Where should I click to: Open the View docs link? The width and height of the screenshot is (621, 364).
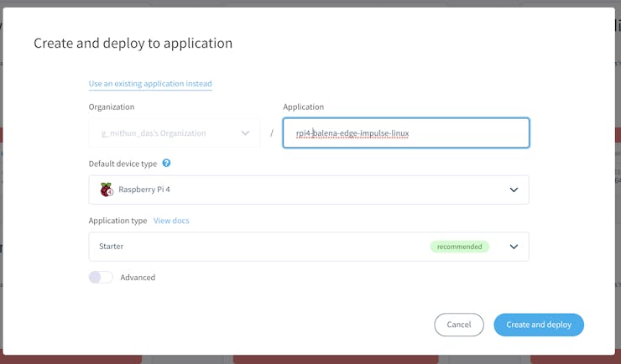click(x=171, y=221)
